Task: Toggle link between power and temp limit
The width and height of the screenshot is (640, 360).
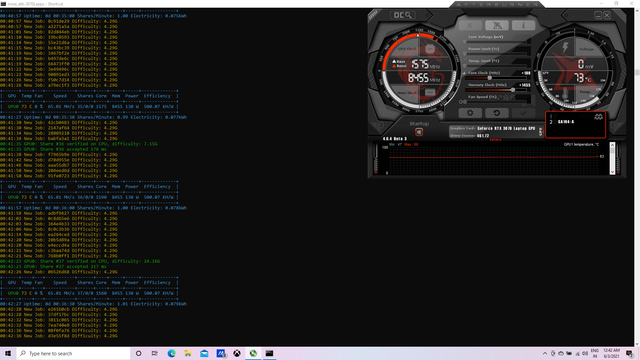Action: (464, 60)
